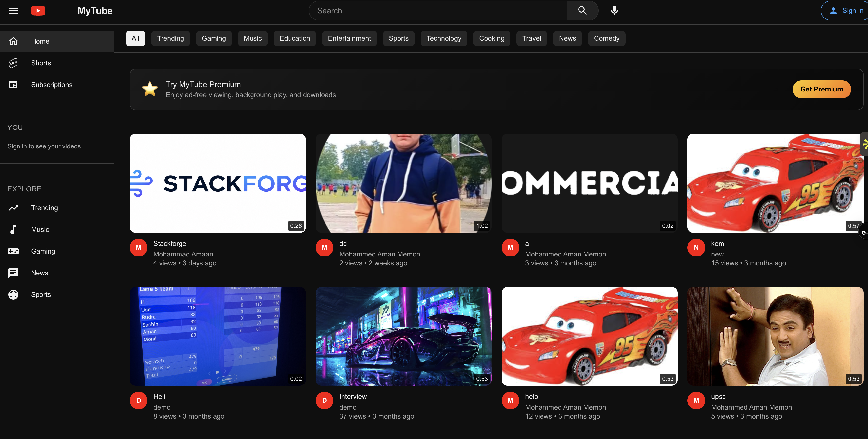Play the dd video thumbnail
868x439 pixels.
(x=404, y=183)
